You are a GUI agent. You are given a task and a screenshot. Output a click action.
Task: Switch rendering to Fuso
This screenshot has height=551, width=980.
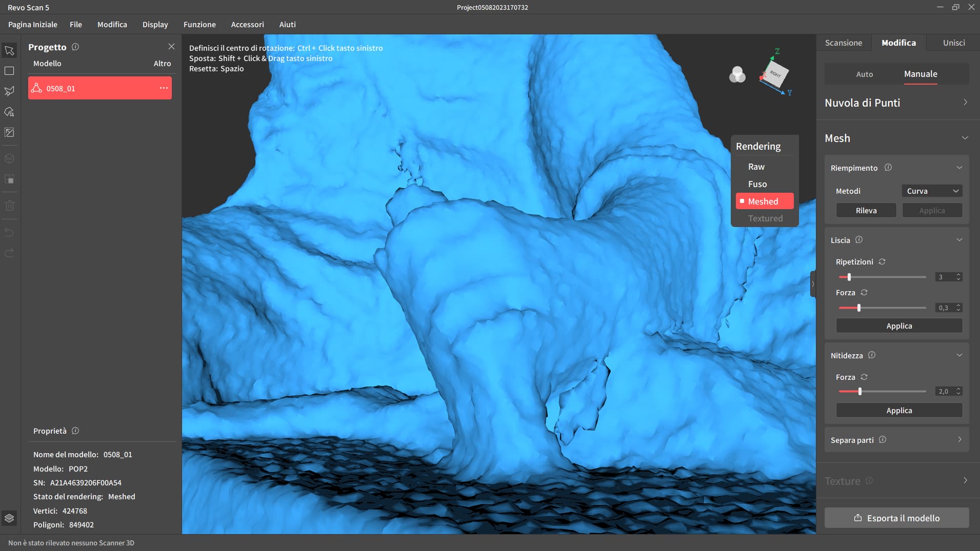pyautogui.click(x=757, y=184)
